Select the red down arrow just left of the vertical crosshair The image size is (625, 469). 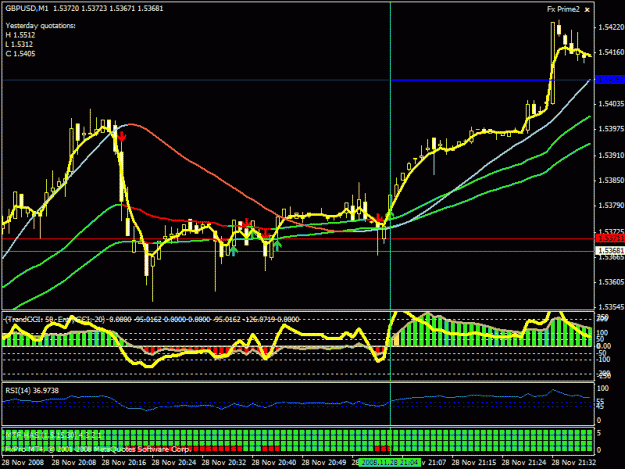378,218
